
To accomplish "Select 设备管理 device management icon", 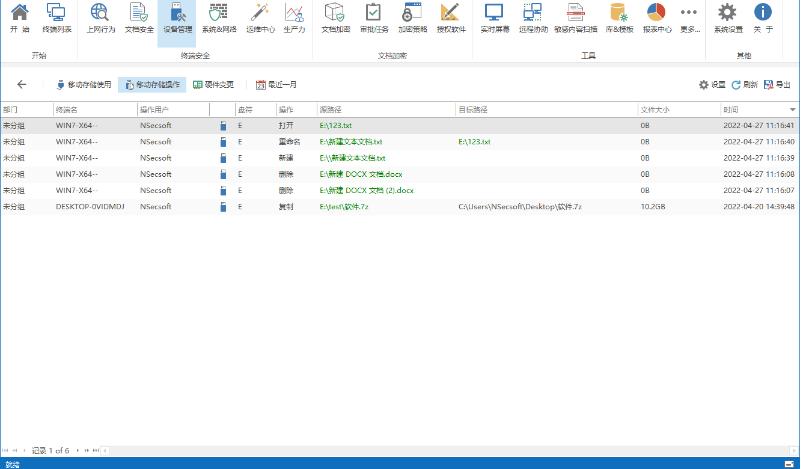I will [x=177, y=17].
